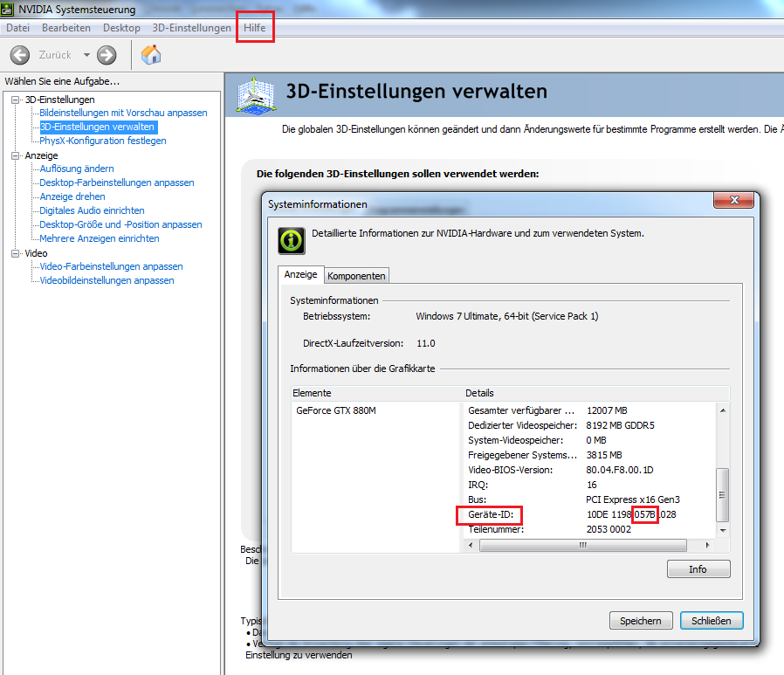Select GeForce GTX 880M in Elemente list
Image resolution: width=784 pixels, height=675 pixels.
coord(336,411)
